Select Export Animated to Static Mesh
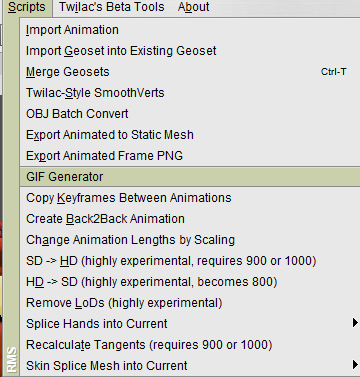This screenshot has height=377, width=360. (190, 135)
